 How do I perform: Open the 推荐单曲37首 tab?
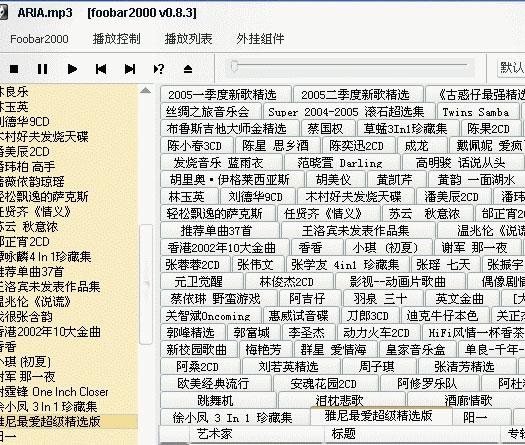(x=220, y=231)
